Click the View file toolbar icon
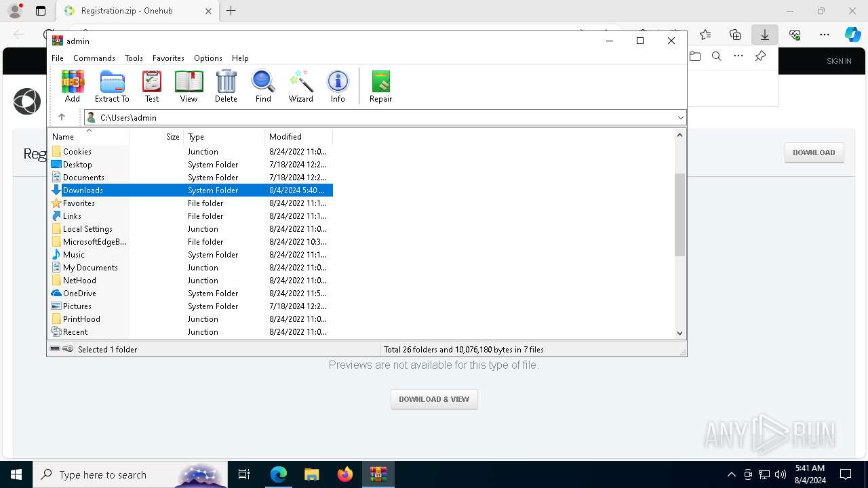Screen dimensions: 868x488 coord(189,86)
